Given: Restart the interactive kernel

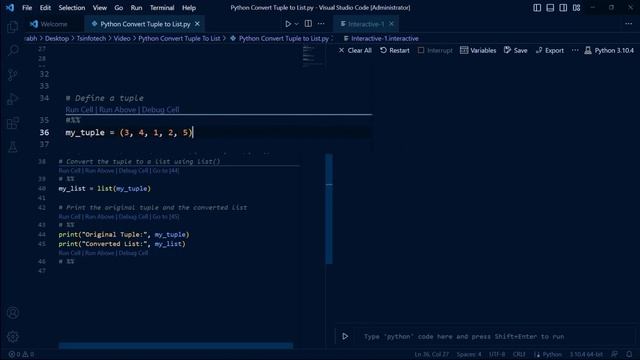Looking at the screenshot, I should click(x=395, y=50).
